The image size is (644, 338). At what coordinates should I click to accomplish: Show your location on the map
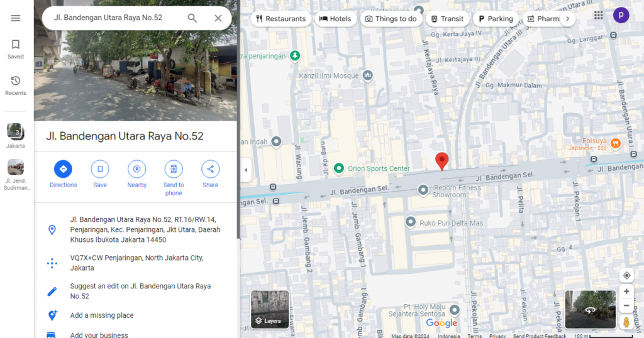tap(626, 276)
